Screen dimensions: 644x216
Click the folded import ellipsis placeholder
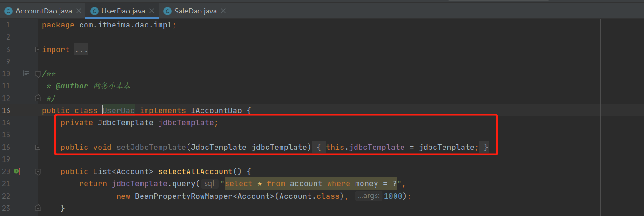click(81, 49)
